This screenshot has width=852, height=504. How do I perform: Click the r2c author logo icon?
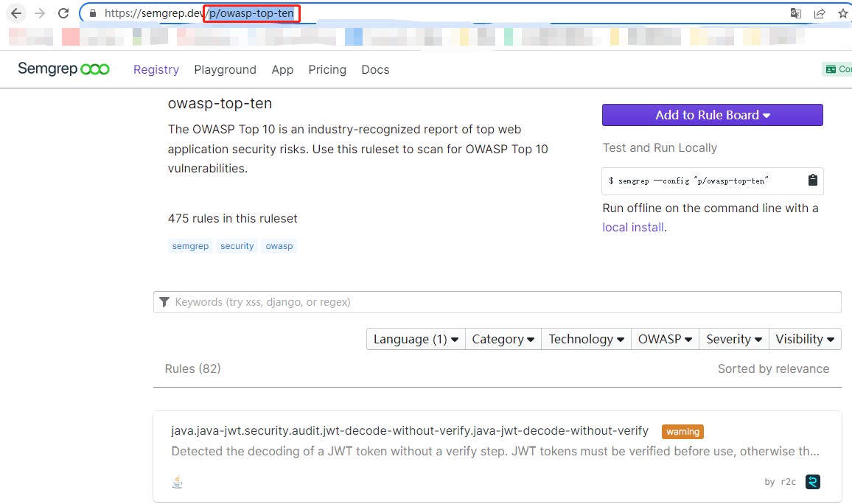pos(813,482)
